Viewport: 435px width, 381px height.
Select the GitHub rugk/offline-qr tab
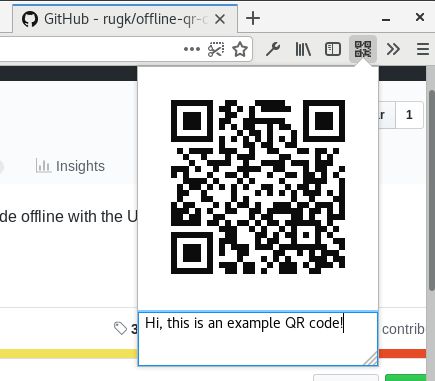(125, 19)
